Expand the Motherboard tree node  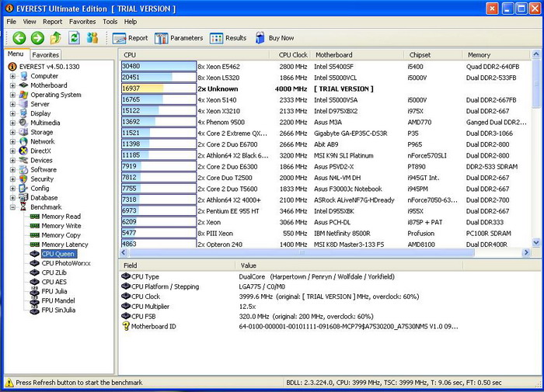pyautogui.click(x=13, y=85)
